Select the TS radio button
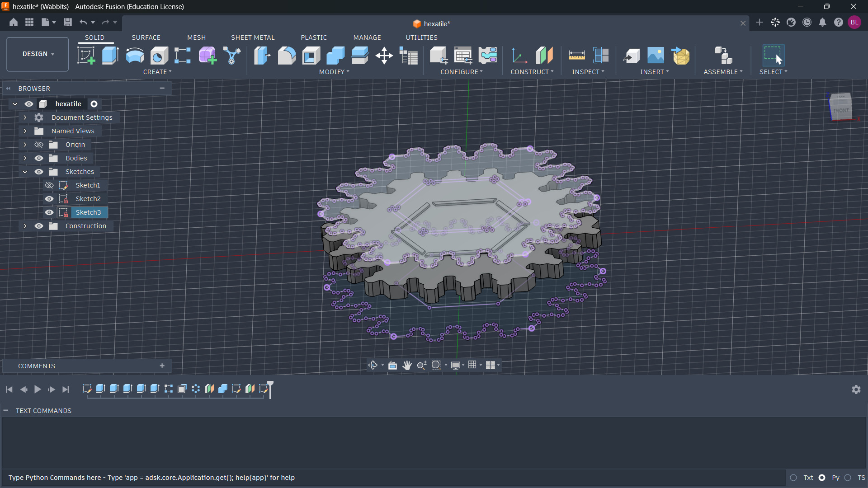This screenshot has width=868, height=488. [848, 478]
